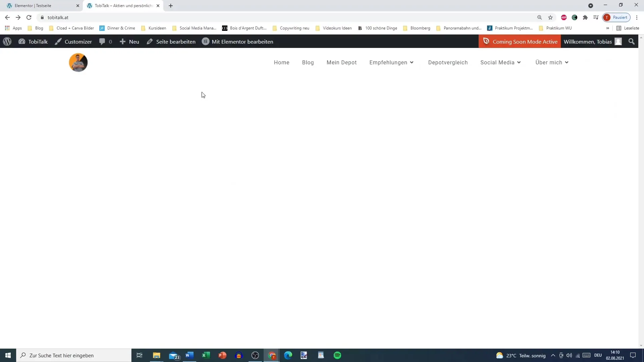
Task: Click the TobiTalk logo image
Action: coord(78,62)
